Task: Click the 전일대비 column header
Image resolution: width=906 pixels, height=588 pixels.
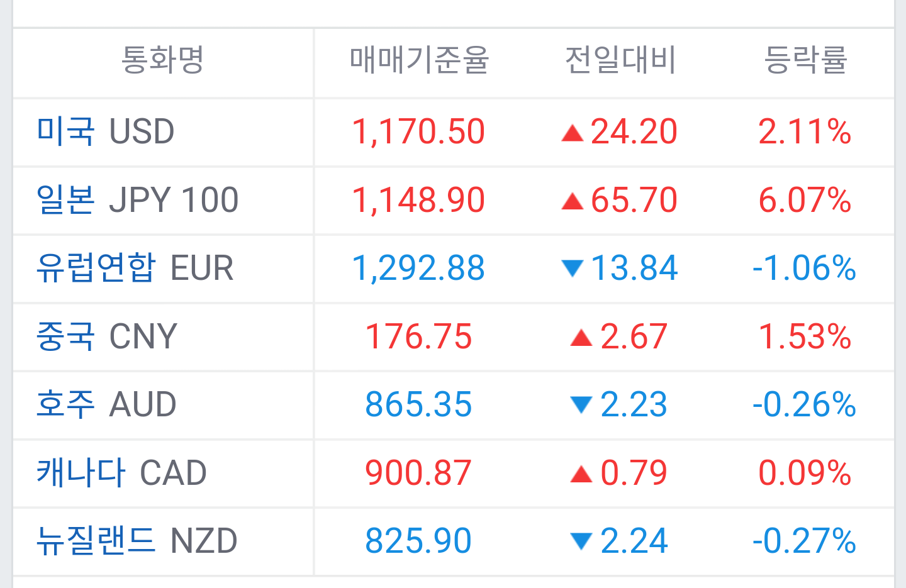Action: 620,60
